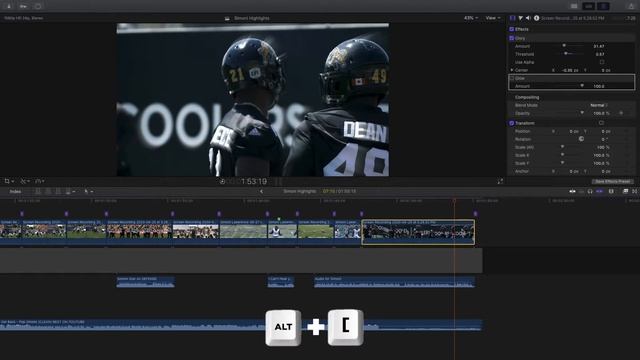
Task: Disable the checked effect below Effects header
Action: [x=511, y=38]
